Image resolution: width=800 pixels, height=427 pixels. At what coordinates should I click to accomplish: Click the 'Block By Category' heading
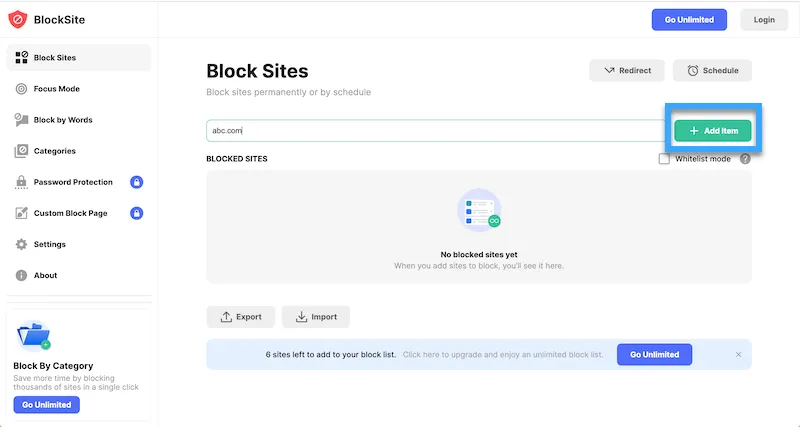pos(53,366)
